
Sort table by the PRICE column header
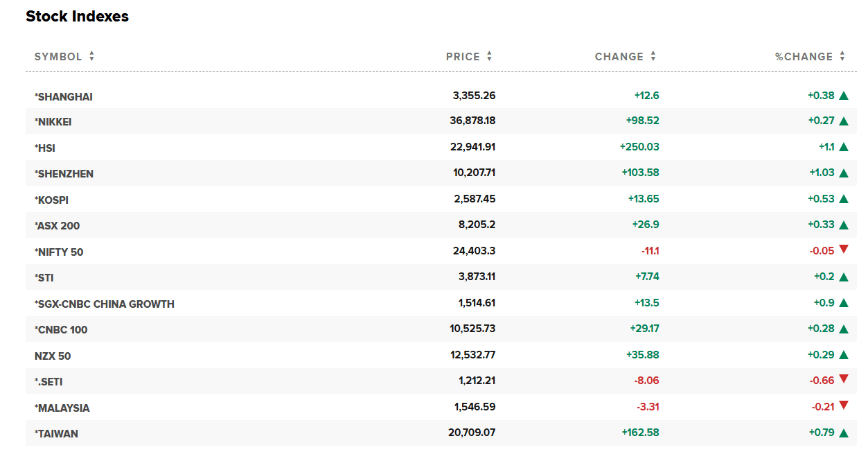(463, 57)
